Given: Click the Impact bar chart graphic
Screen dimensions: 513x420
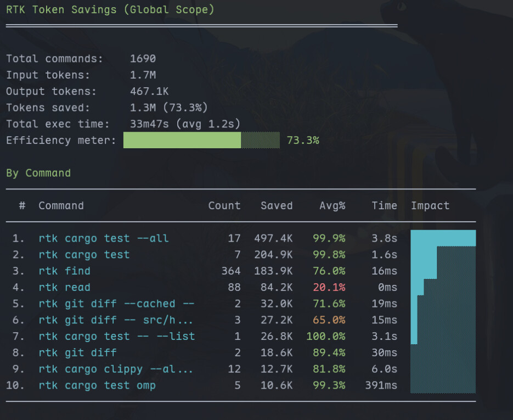Looking at the screenshot, I should pos(443,312).
